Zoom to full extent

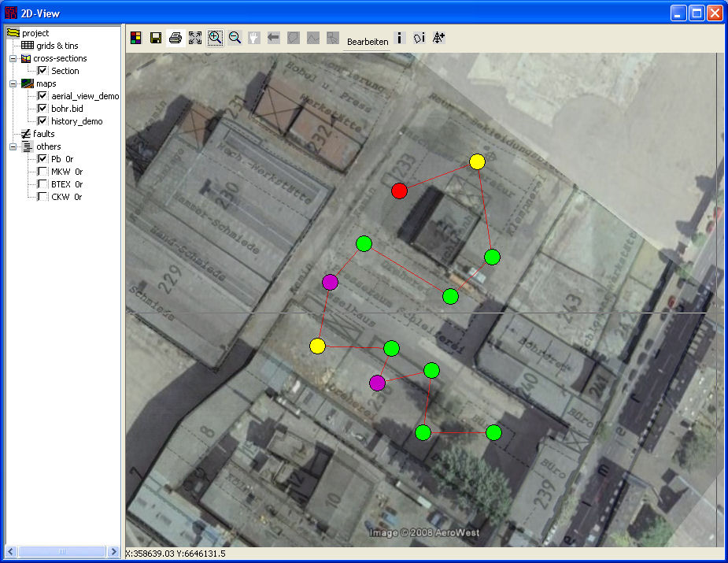coord(195,38)
